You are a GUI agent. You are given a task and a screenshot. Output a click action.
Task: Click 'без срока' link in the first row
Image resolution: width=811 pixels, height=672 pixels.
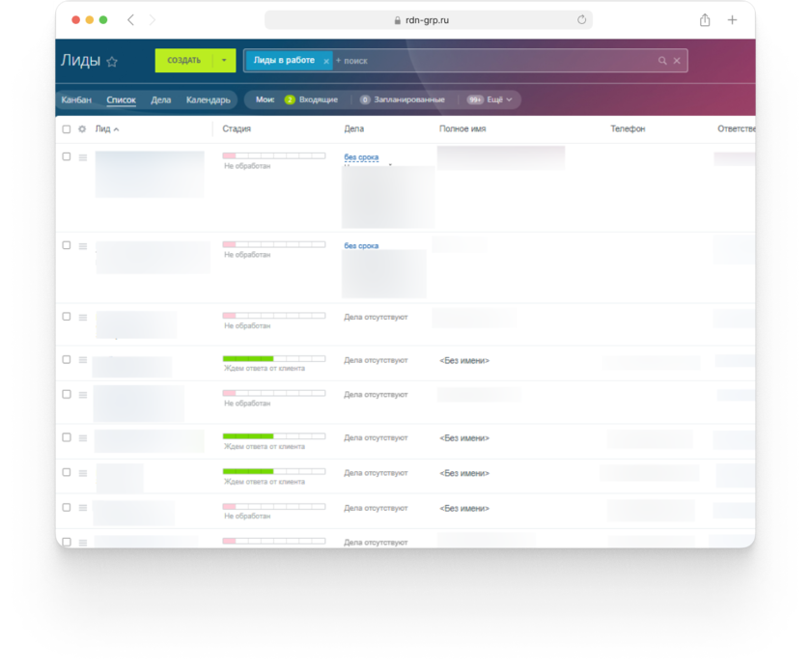coord(361,156)
